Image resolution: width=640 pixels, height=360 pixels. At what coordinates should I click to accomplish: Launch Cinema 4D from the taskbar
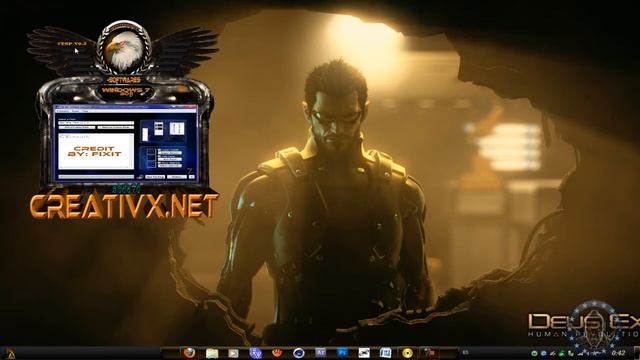tap(299, 353)
